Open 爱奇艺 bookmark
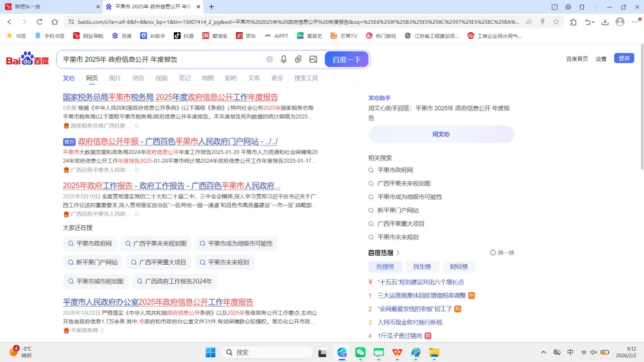Screen dimensions: 644x362 coord(309,36)
